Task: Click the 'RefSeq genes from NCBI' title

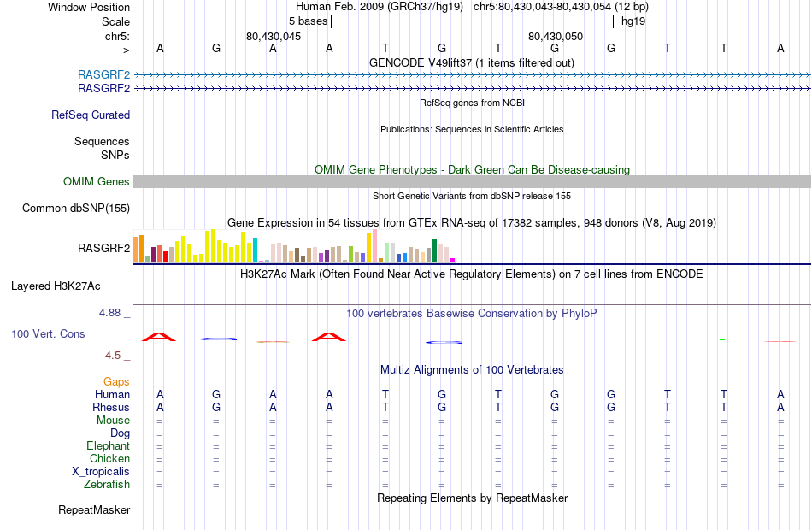Action: coord(472,103)
